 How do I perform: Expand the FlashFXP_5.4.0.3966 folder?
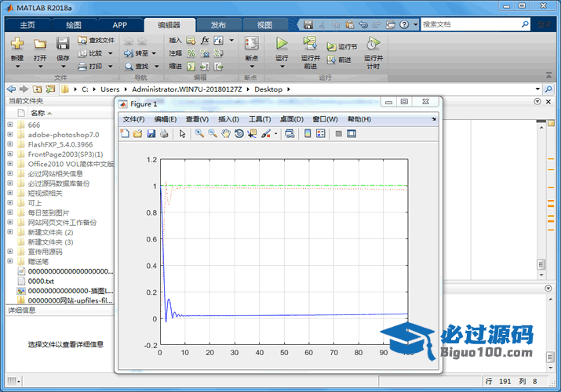point(10,144)
